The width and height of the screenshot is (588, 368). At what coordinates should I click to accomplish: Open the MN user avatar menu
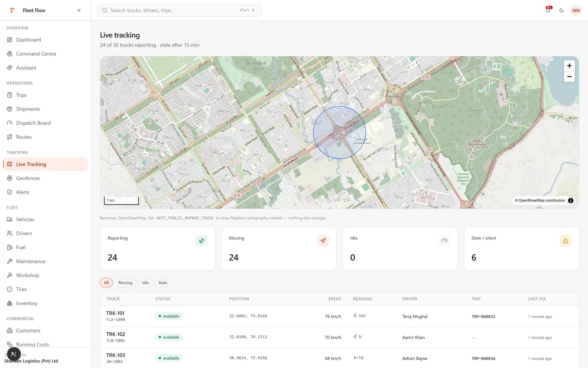(576, 10)
